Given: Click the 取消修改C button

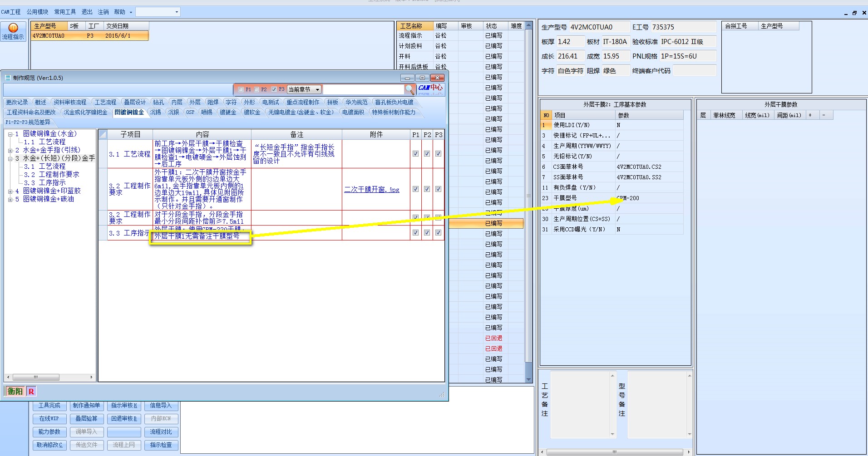Looking at the screenshot, I should click(x=49, y=445).
